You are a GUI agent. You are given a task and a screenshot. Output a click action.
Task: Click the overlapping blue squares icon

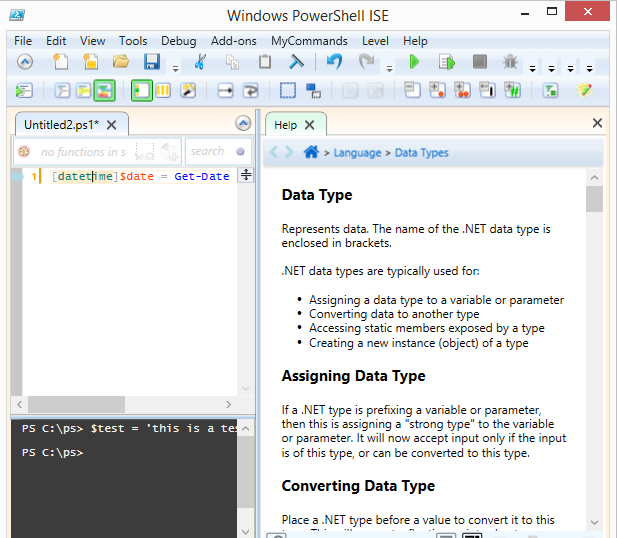click(x=313, y=91)
